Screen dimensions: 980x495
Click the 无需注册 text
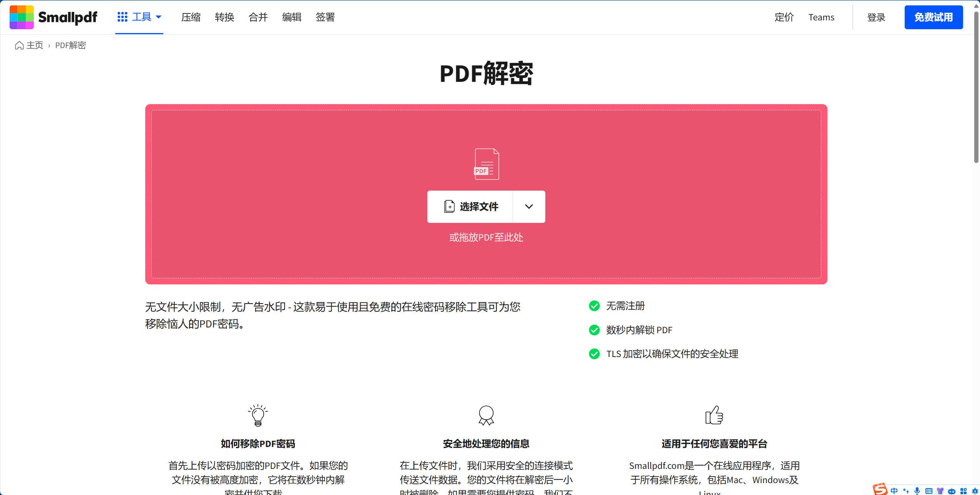(x=625, y=306)
